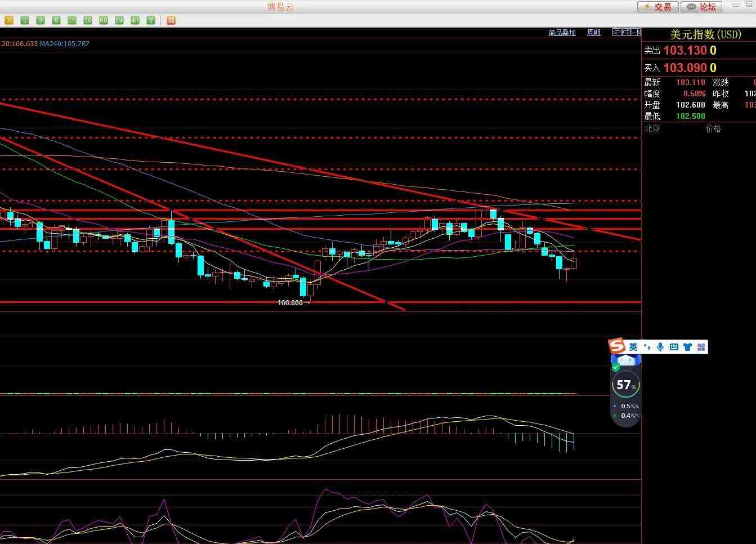
Task: Open the 商品叠加 overlay selector
Action: tap(562, 33)
